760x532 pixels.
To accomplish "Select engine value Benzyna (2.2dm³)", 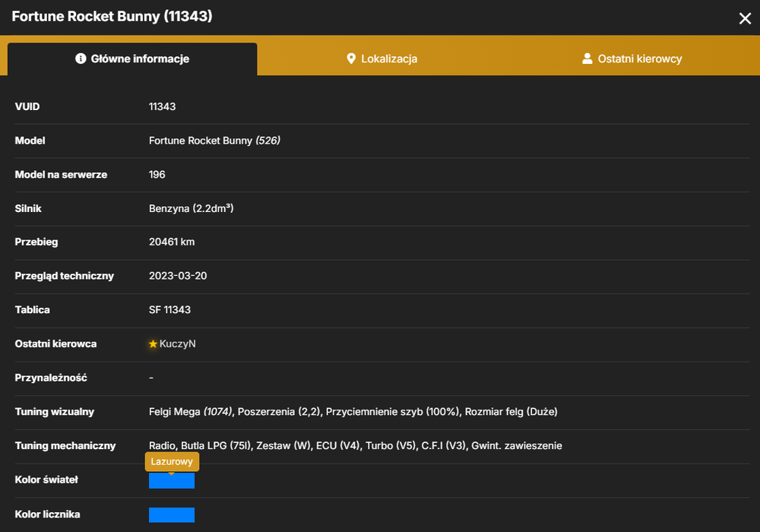I will [x=191, y=208].
